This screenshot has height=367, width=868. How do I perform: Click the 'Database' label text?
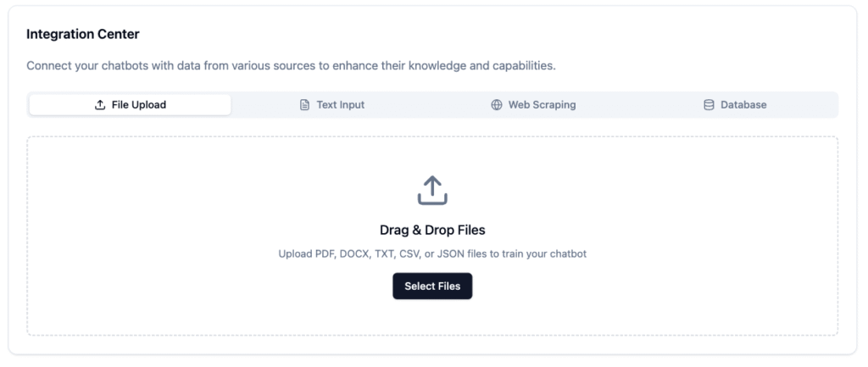[x=743, y=104]
